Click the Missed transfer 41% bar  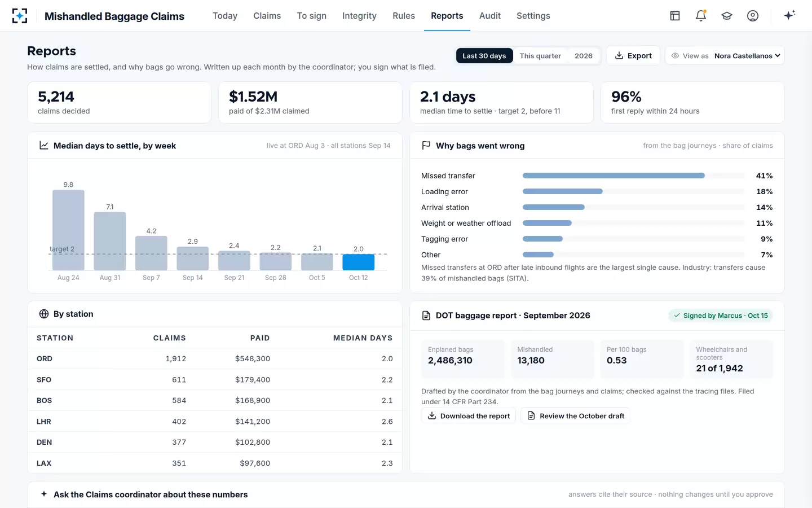(x=614, y=176)
